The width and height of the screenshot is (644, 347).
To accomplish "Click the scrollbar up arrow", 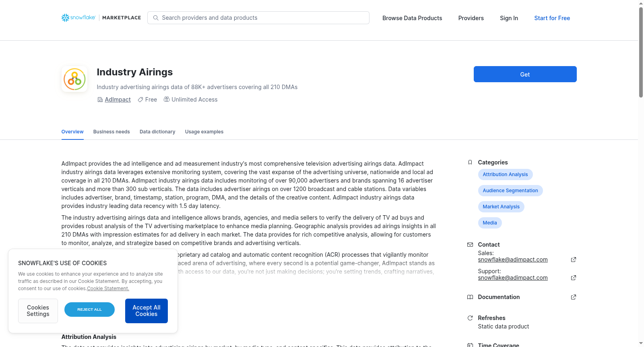I will click(641, 3).
